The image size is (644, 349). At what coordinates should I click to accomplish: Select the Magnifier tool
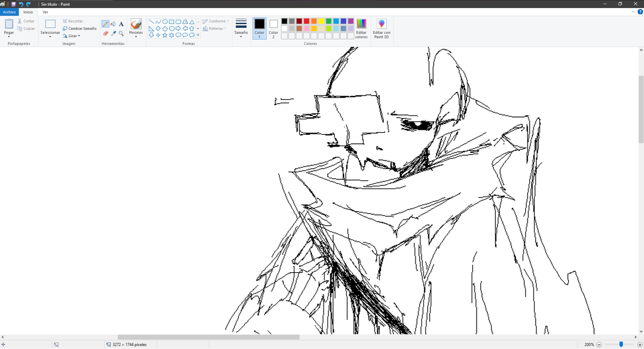(x=121, y=33)
